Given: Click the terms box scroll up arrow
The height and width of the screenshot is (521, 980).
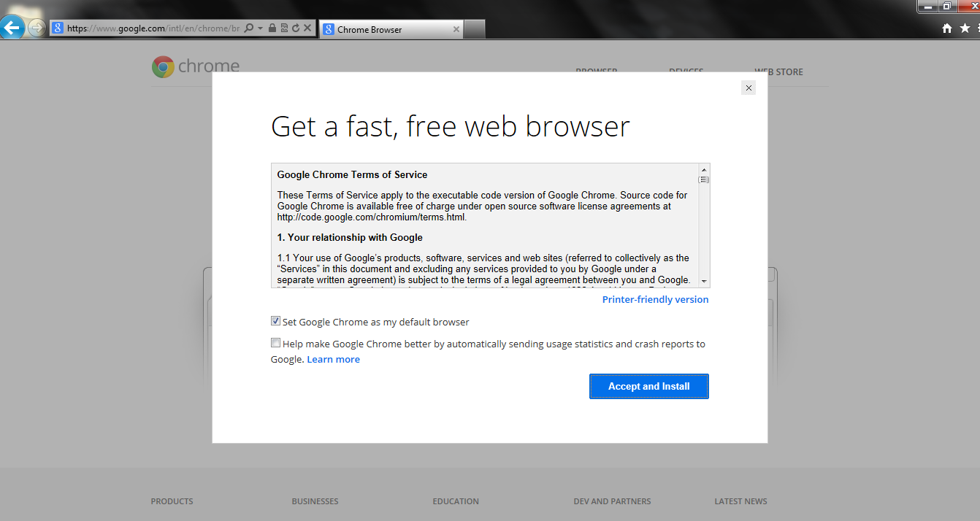Looking at the screenshot, I should [704, 169].
